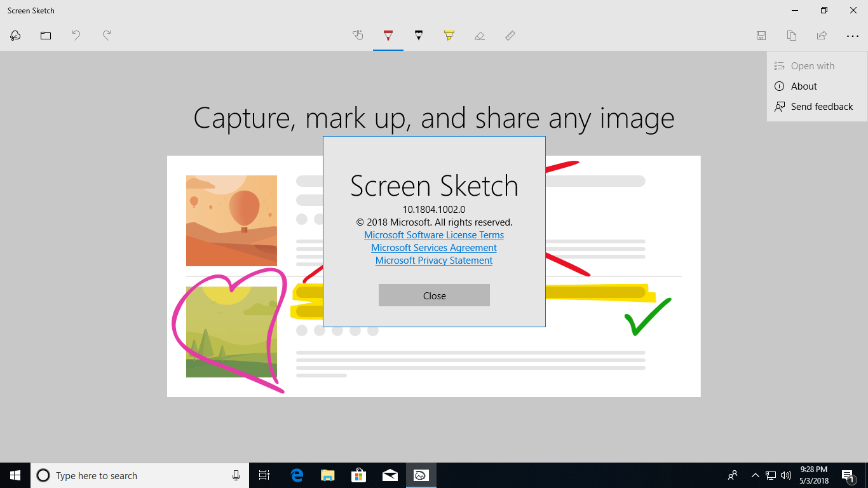Select the red Ballpoint pen tool
The width and height of the screenshot is (868, 488).
(x=388, y=36)
